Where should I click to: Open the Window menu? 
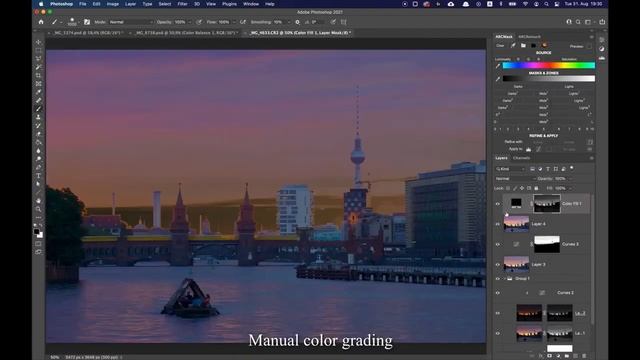point(251,4)
